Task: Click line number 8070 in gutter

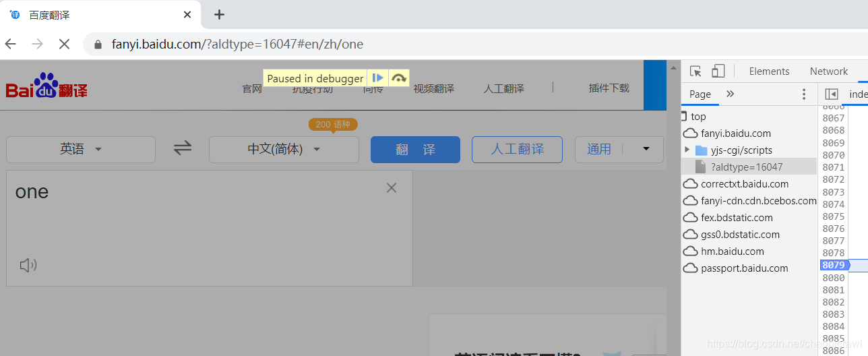Action: (834, 155)
